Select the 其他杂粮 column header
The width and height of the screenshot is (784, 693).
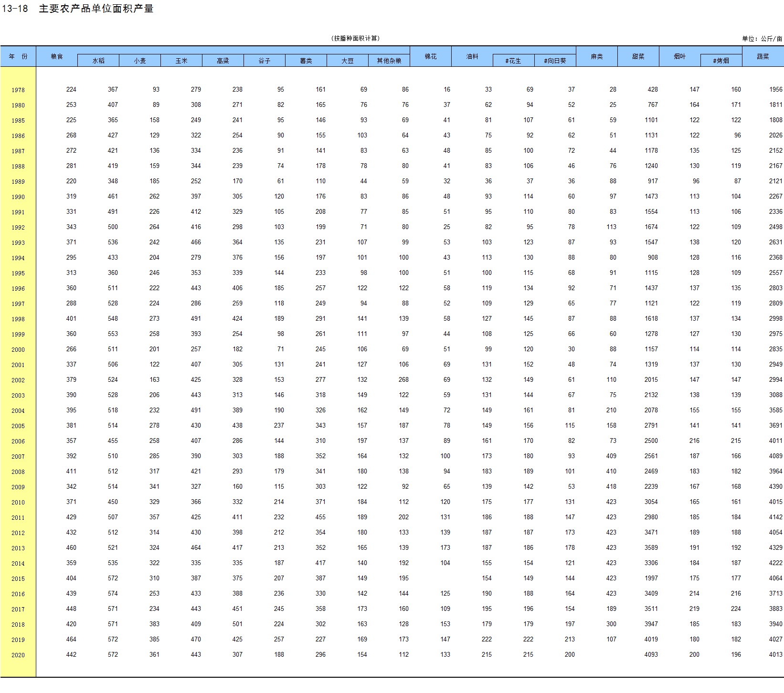pos(389,61)
